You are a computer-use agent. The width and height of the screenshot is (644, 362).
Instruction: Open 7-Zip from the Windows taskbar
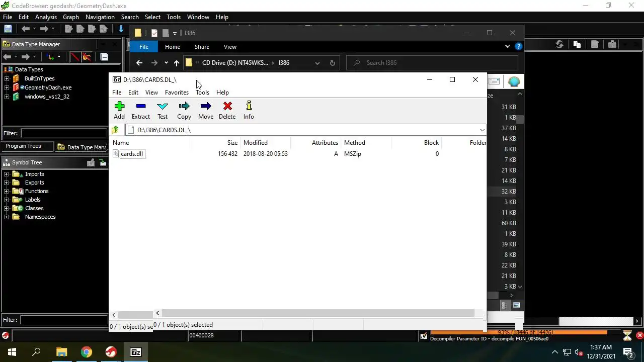tap(136, 352)
